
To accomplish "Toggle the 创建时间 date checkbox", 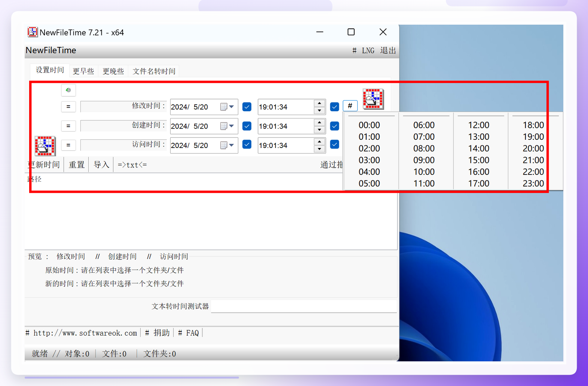I will (x=247, y=126).
